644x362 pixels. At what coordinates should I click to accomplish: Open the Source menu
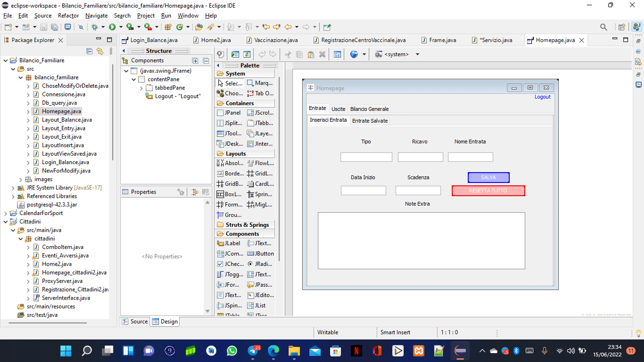coord(43,15)
